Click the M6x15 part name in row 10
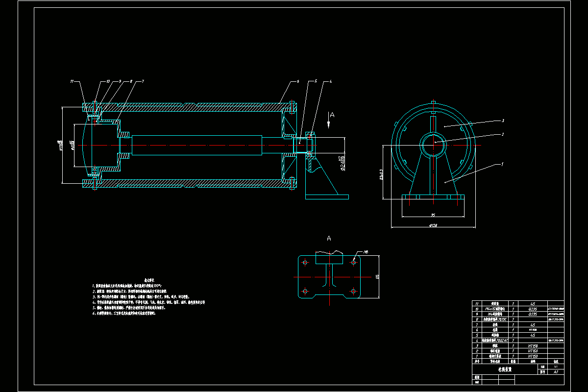The image size is (588, 392). [495, 309]
